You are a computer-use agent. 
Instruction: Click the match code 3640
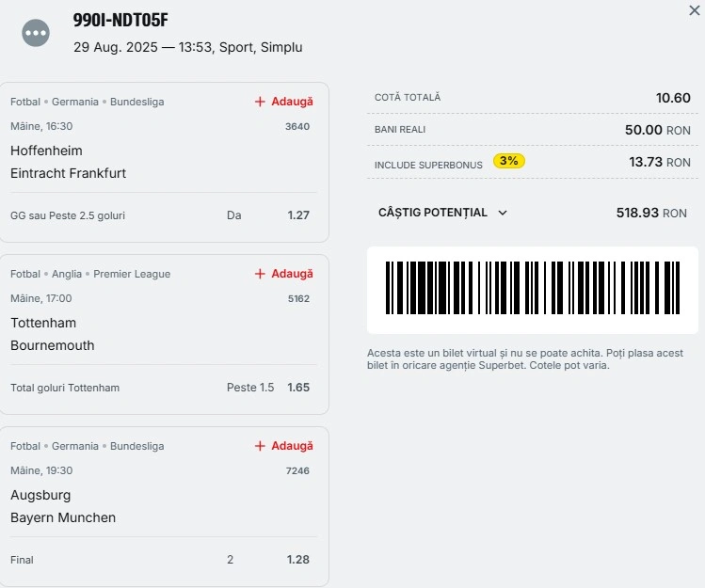(x=297, y=126)
